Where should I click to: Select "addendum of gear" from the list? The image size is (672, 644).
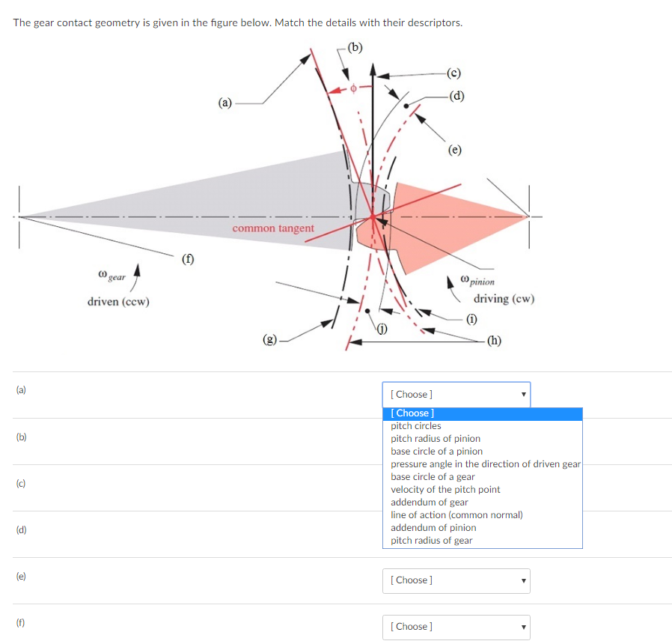pos(429,502)
